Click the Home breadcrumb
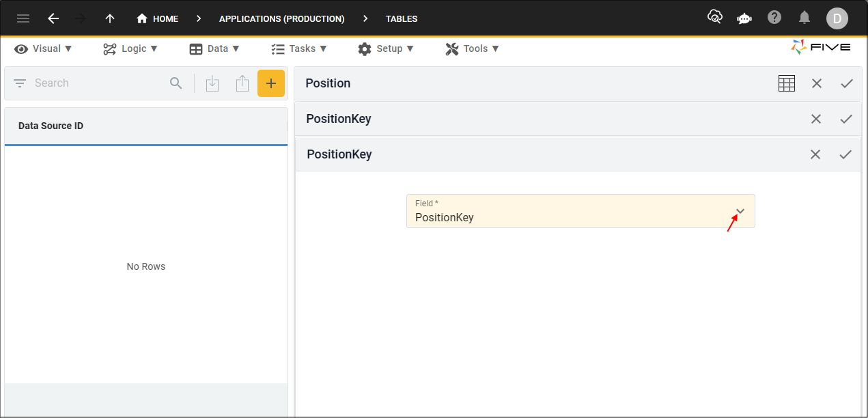 157,18
